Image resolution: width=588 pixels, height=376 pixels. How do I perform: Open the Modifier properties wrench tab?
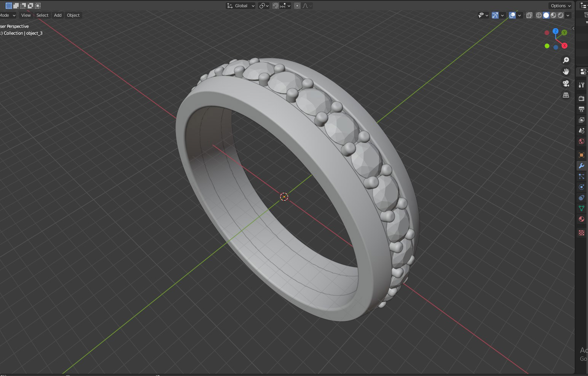pos(581,166)
